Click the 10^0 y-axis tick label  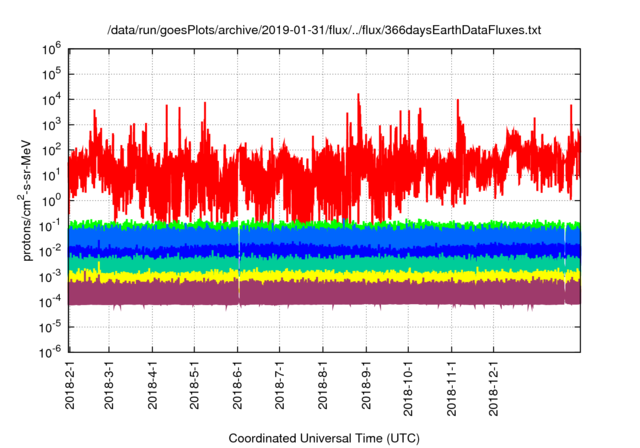(x=51, y=200)
